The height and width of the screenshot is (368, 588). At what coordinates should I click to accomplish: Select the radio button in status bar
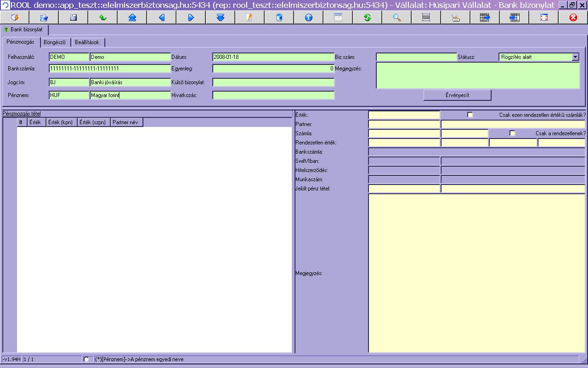pyautogui.click(x=86, y=359)
